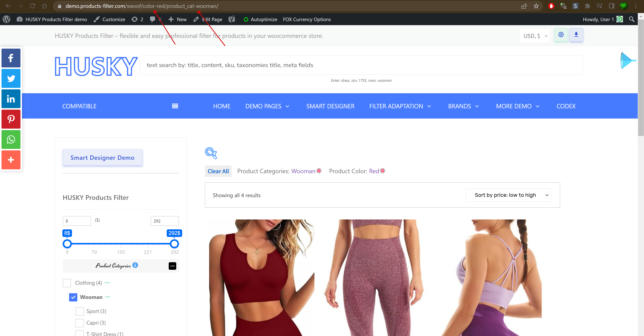
Task: Open Smart Designer menu item
Action: coord(330,106)
